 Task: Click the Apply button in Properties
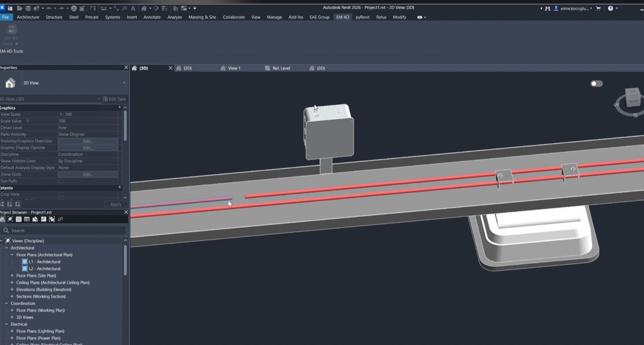(115, 204)
